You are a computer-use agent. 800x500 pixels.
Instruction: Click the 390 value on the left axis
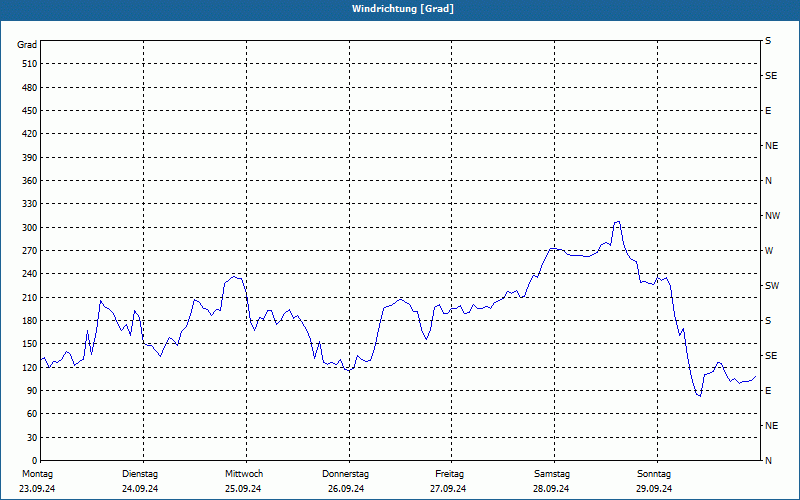coord(30,157)
